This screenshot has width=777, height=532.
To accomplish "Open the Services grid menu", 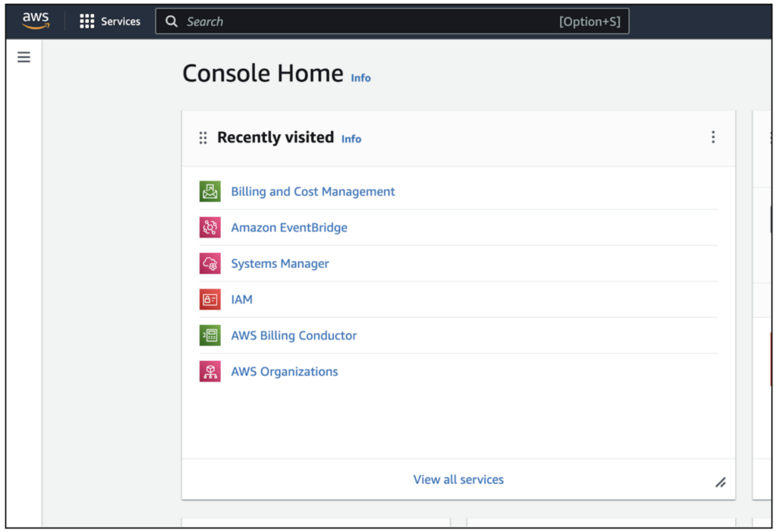I will pyautogui.click(x=110, y=21).
